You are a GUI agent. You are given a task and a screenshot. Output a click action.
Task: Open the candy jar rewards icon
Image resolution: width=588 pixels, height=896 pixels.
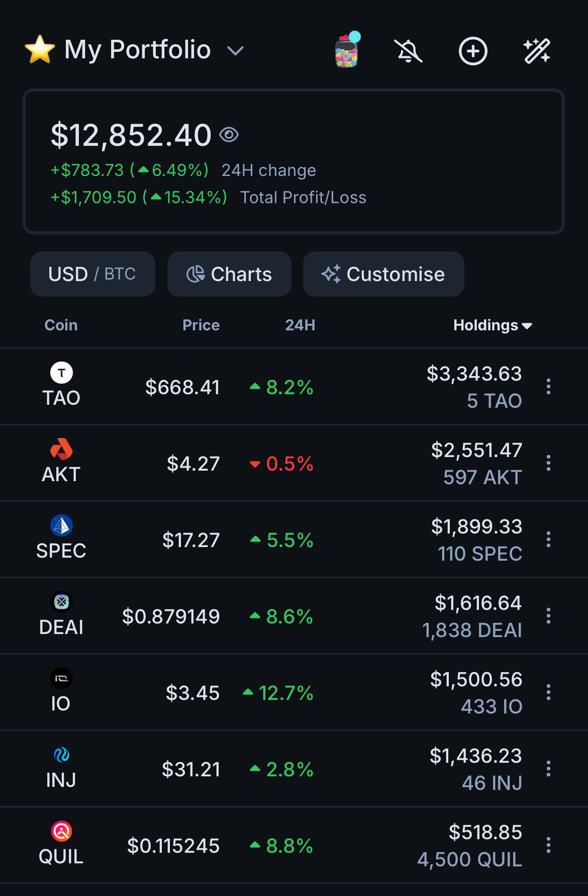[x=346, y=51]
